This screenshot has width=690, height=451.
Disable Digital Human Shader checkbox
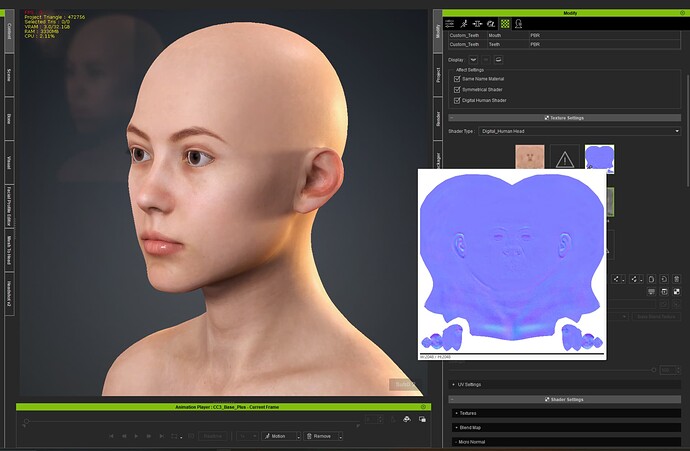pos(458,101)
